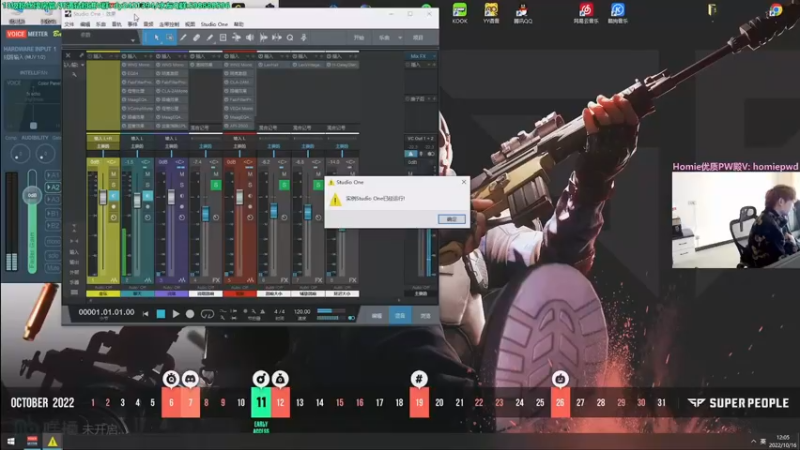
Task: Click the Stop button in transport
Action: click(x=161, y=314)
